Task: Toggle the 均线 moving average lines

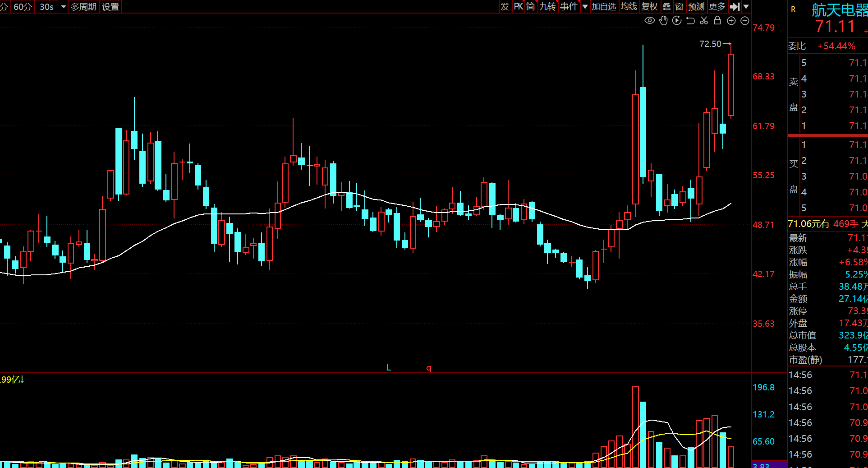Action: [x=629, y=7]
